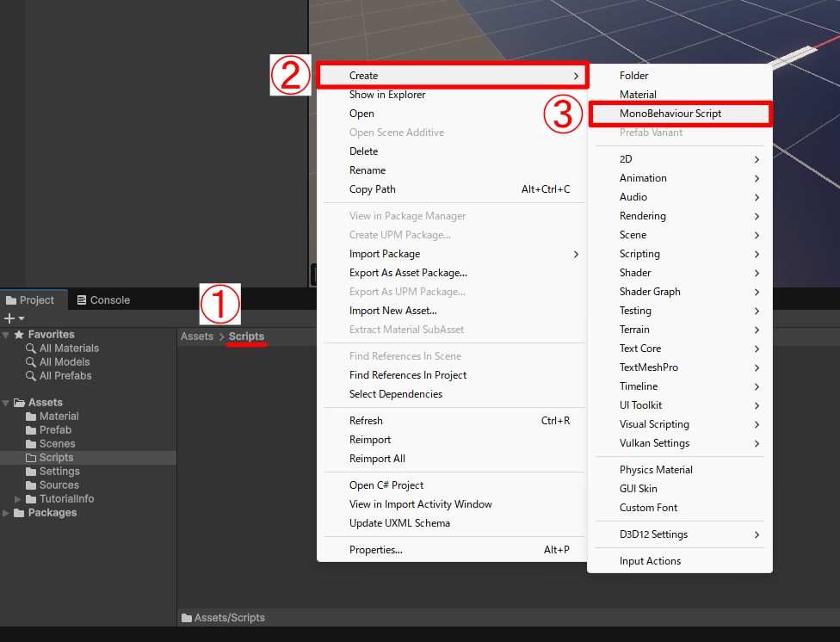
Task: Select the All Materials search favorite
Action: coord(69,349)
